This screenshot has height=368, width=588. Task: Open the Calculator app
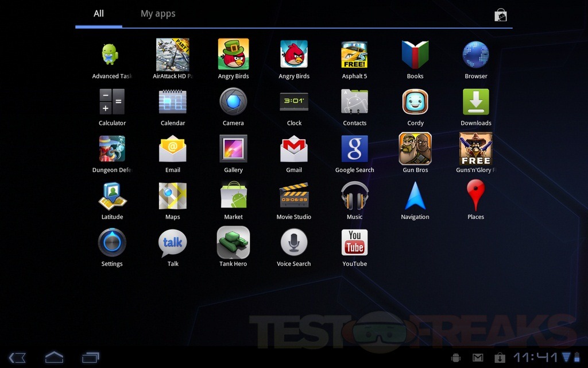112,102
